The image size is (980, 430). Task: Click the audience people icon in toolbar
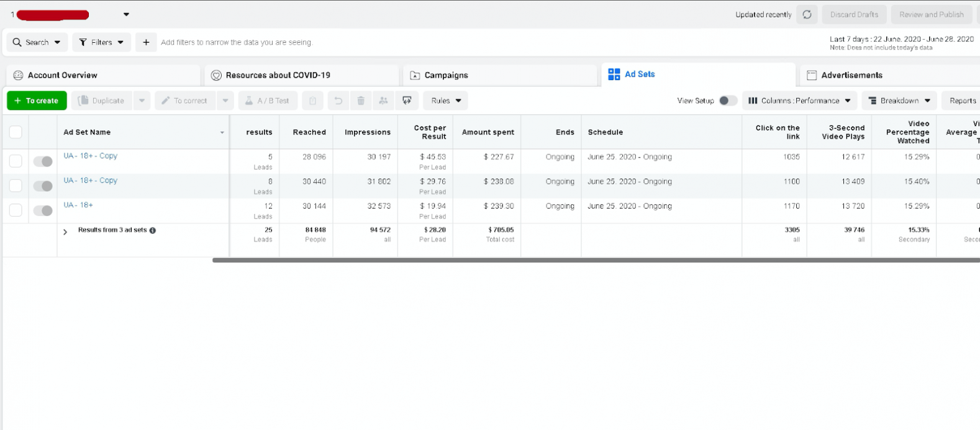tap(383, 101)
